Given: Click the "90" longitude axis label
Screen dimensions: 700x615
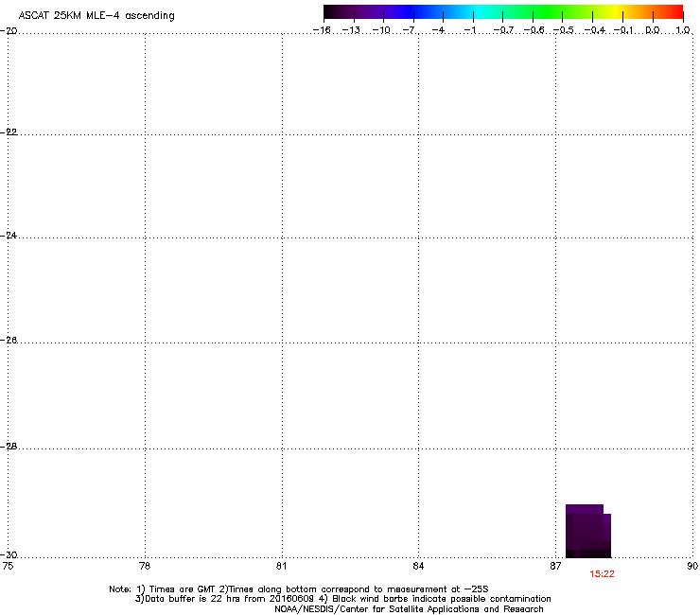Looking at the screenshot, I should coord(692,566).
